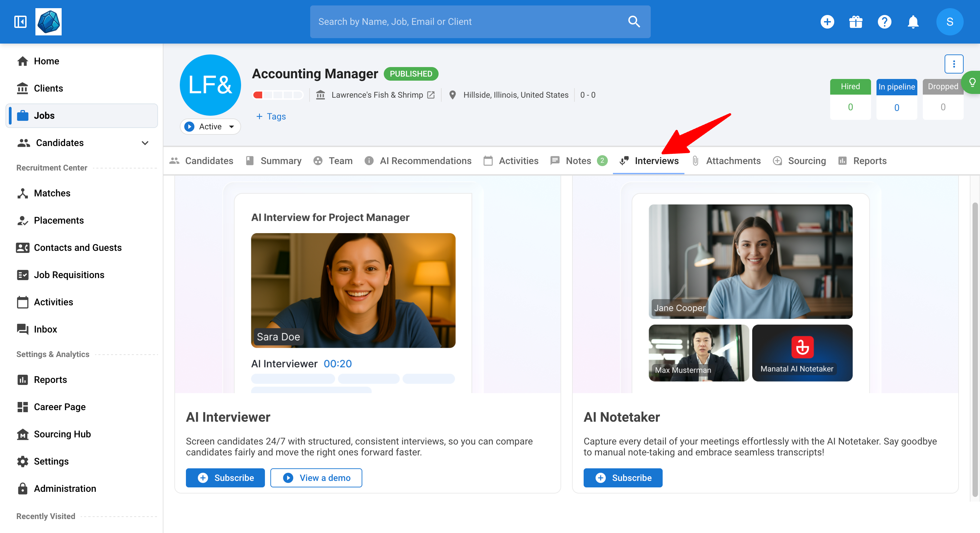Open the S user avatar menu
980x533 pixels.
point(950,22)
